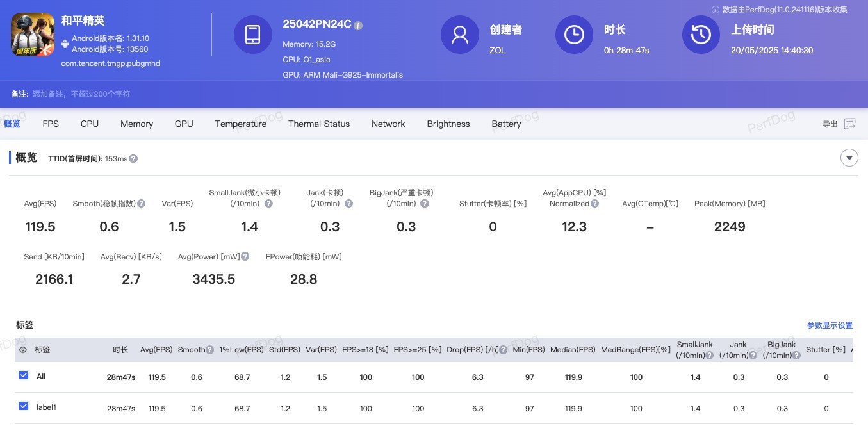Open 参数显示设置 link

point(829,325)
